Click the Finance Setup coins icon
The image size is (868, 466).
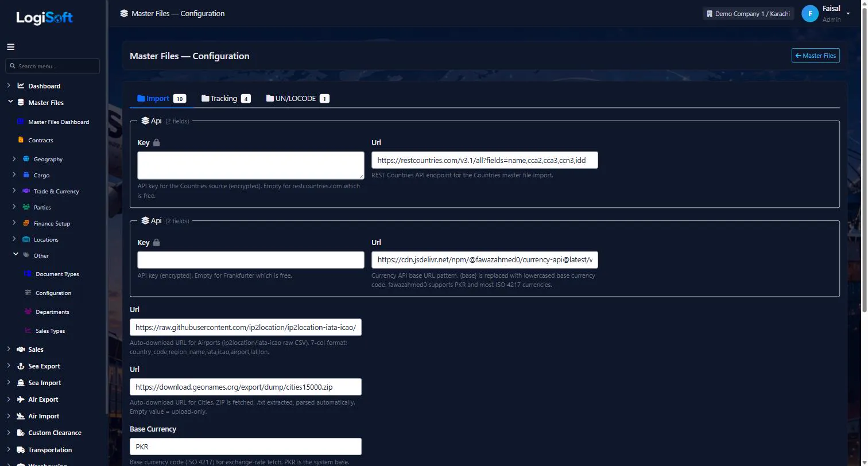26,223
